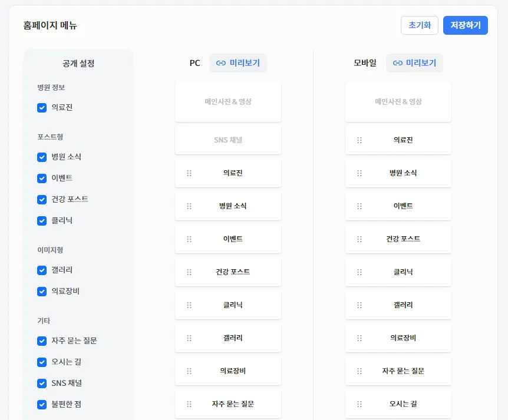Click the 이미지형 section label
508x420 pixels.
[50, 250]
